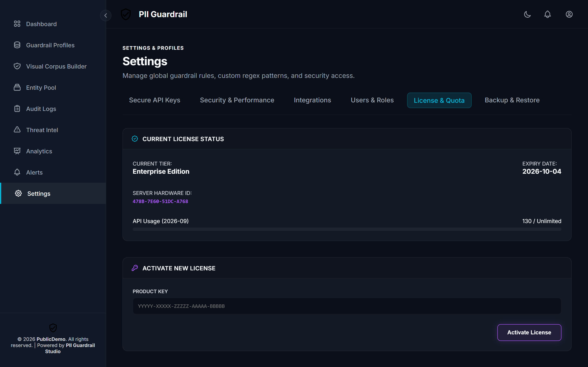
Task: Open the Users & Roles tab
Action: (x=372, y=100)
